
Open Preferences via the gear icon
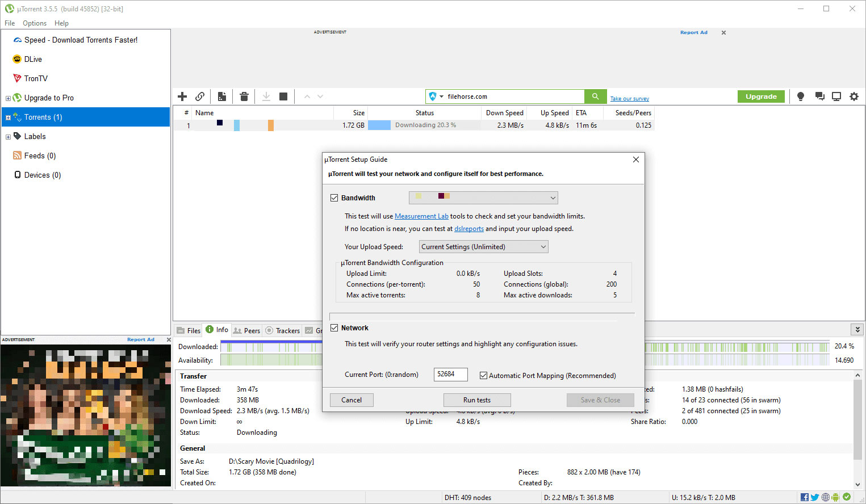pos(854,96)
